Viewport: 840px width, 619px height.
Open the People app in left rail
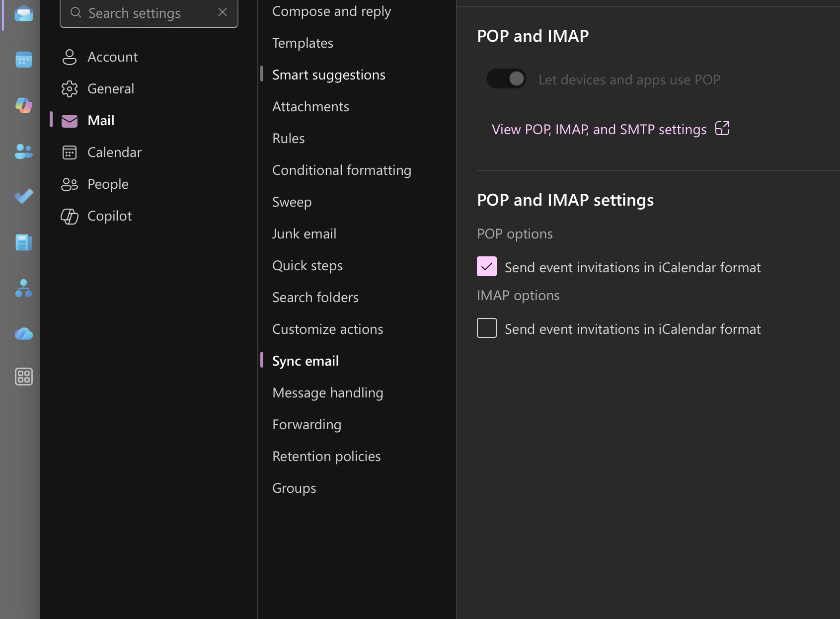(x=23, y=151)
